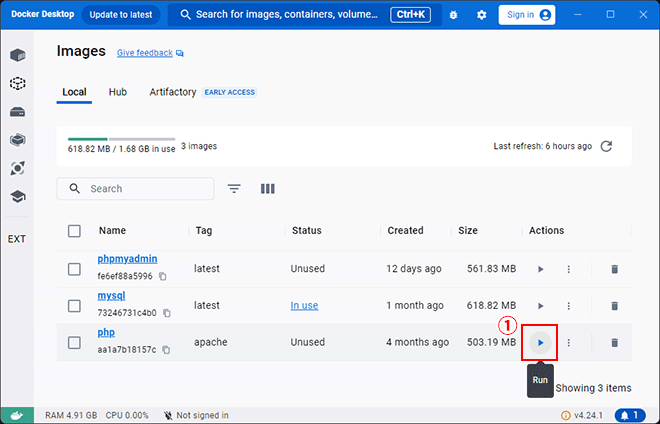Open the Docker Scout sidebar icon
This screenshot has width=660, height=424.
[18, 168]
